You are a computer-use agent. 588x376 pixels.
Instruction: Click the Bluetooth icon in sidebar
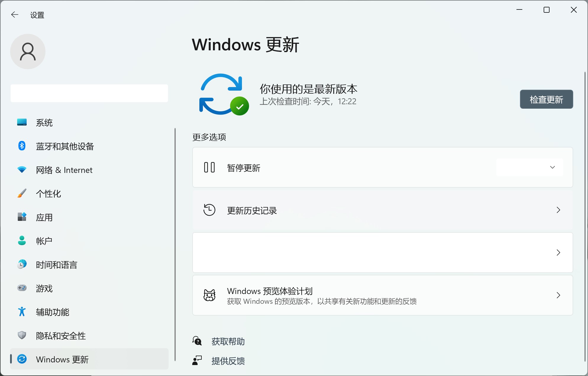click(x=22, y=146)
